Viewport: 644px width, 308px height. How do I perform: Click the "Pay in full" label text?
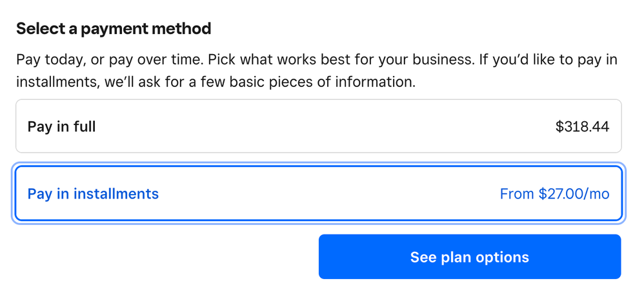pos(61,127)
